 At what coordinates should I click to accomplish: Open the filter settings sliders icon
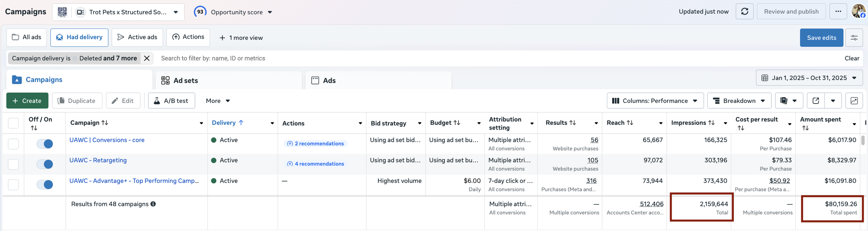(854, 38)
